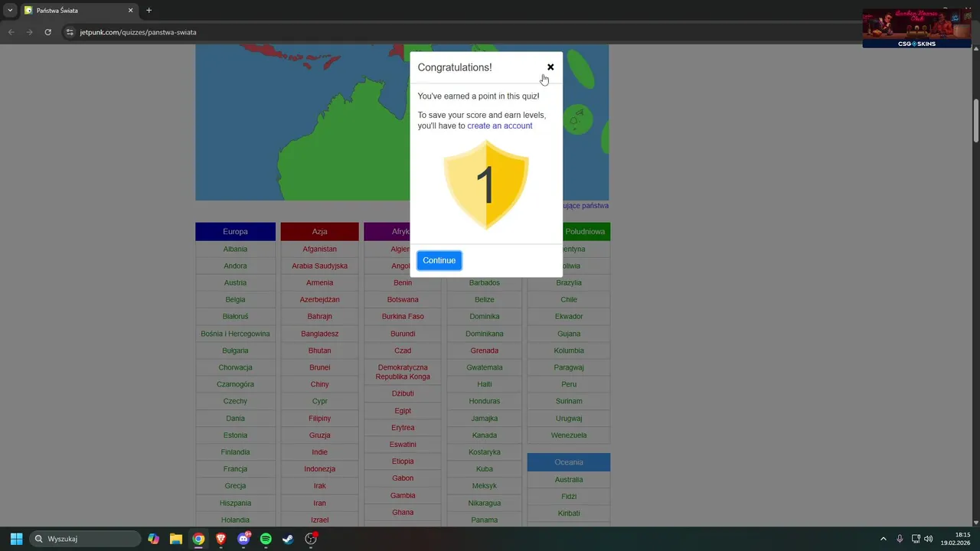The width and height of the screenshot is (980, 551).
Task: Reload the page with the refresh icon
Action: [47, 32]
